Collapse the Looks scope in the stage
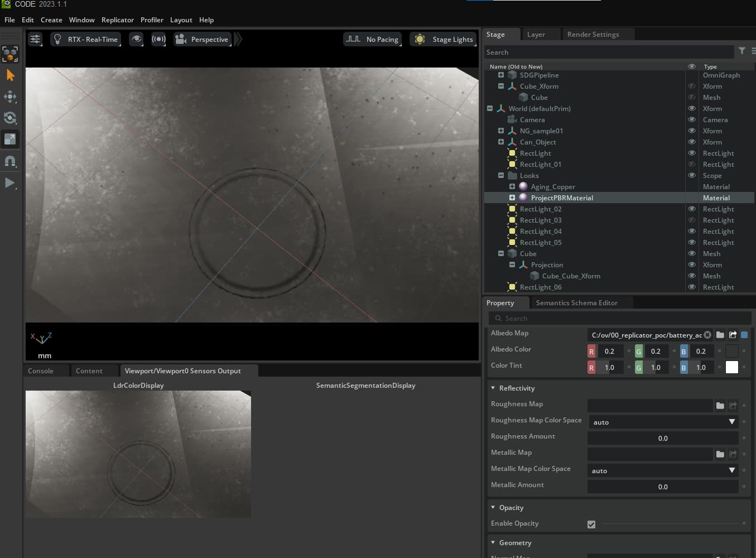 [500, 175]
